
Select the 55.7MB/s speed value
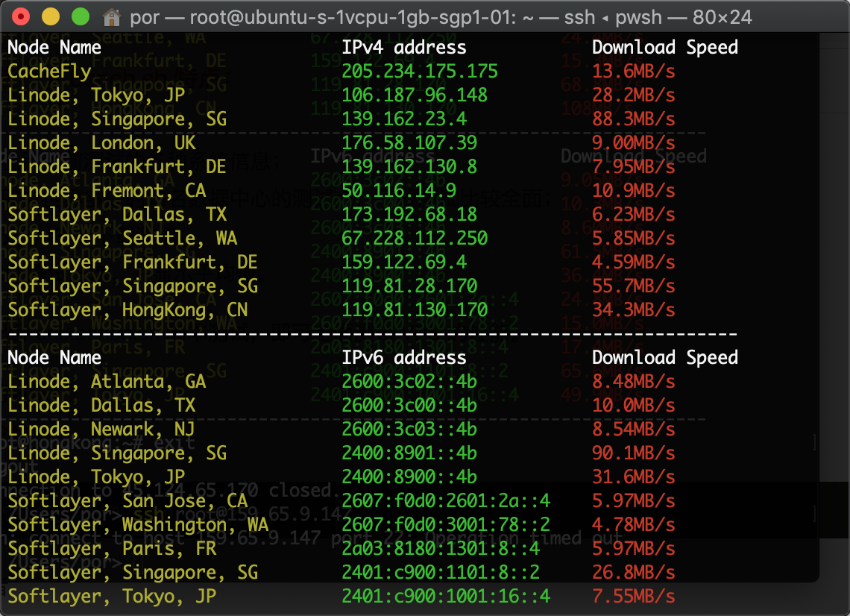633,286
